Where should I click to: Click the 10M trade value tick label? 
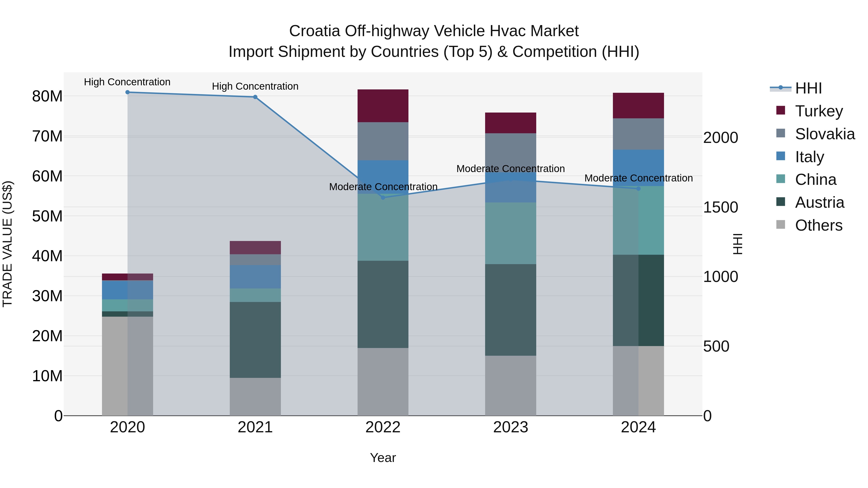tap(47, 376)
